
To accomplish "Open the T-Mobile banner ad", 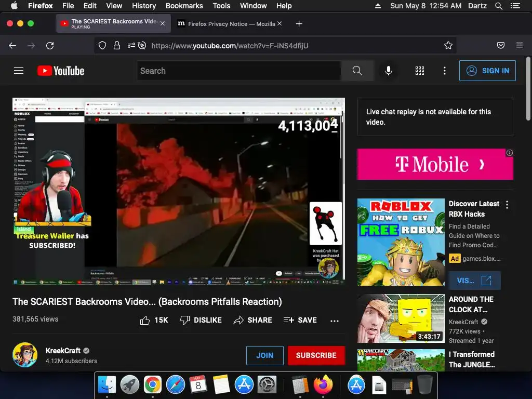I will 435,164.
